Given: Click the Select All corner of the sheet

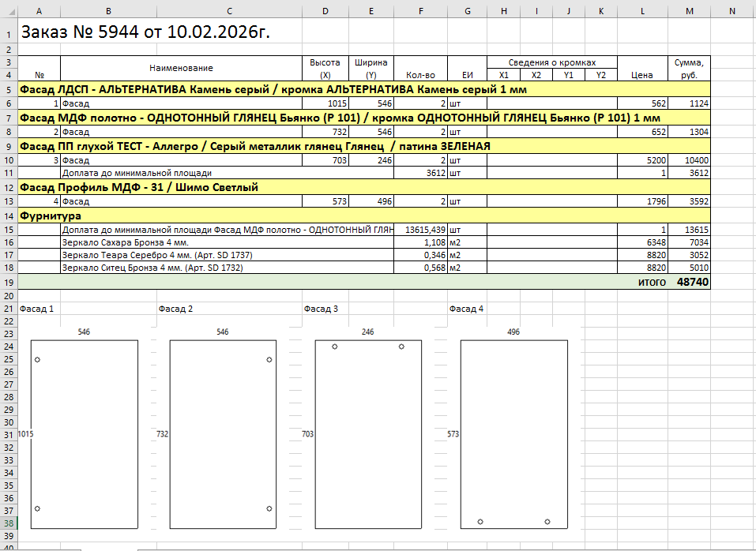Looking at the screenshot, I should tap(8, 10).
